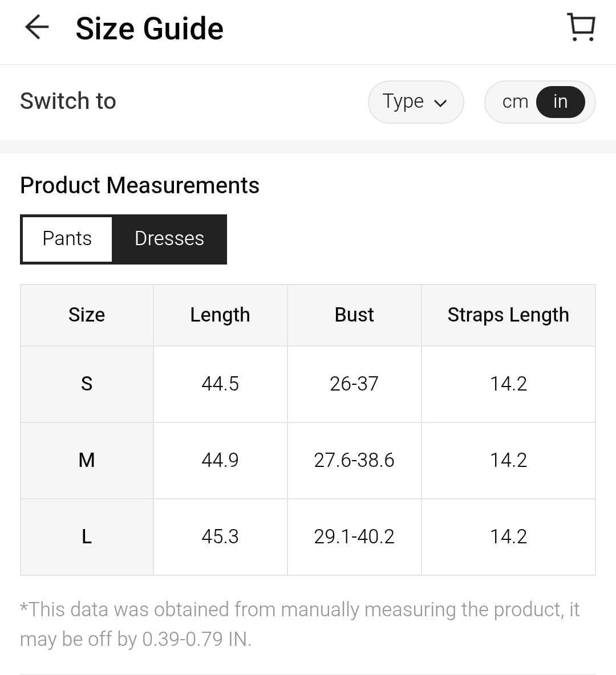Select the Dresses tab
Image resolution: width=616 pixels, height=675 pixels.
tap(169, 239)
